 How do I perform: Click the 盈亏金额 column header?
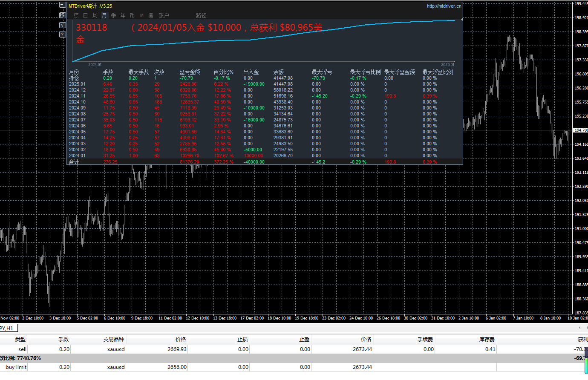point(190,72)
